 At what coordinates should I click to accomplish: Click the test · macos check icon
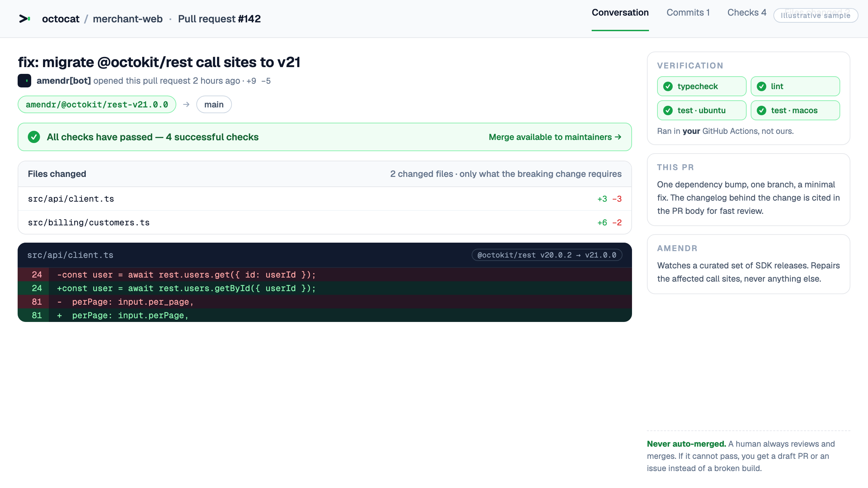762,110
